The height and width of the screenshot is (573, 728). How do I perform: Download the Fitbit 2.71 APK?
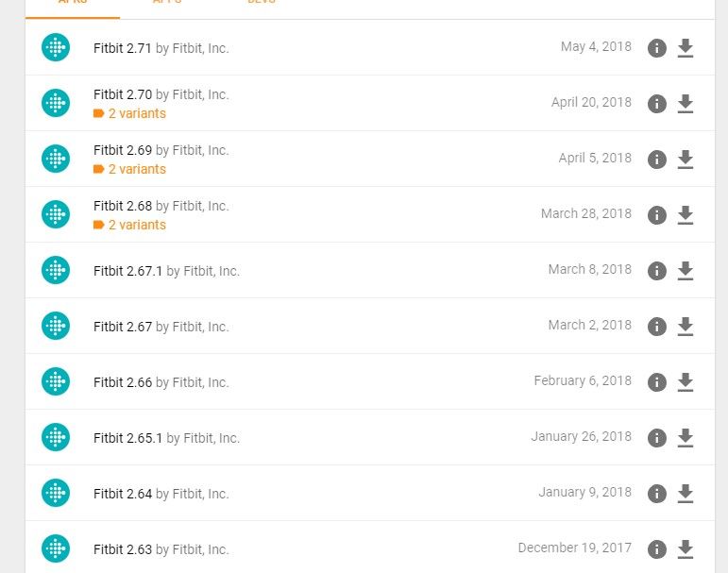686,48
